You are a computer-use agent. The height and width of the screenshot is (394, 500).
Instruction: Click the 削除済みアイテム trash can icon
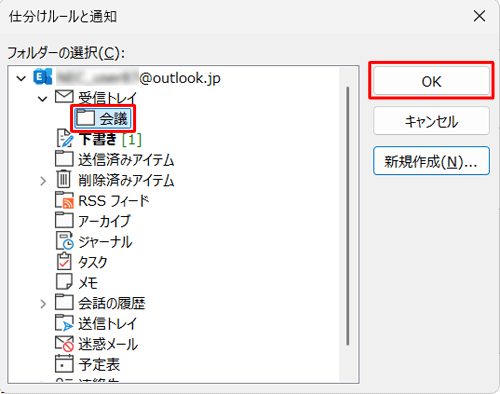coord(63,179)
